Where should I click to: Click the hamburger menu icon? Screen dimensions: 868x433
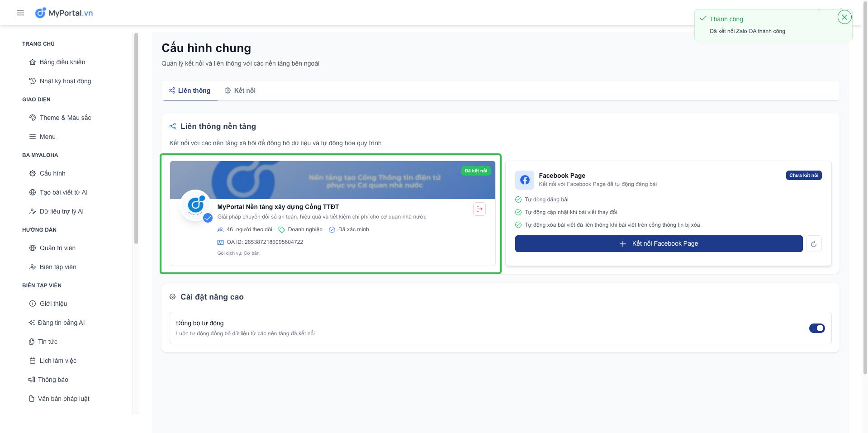pyautogui.click(x=20, y=13)
